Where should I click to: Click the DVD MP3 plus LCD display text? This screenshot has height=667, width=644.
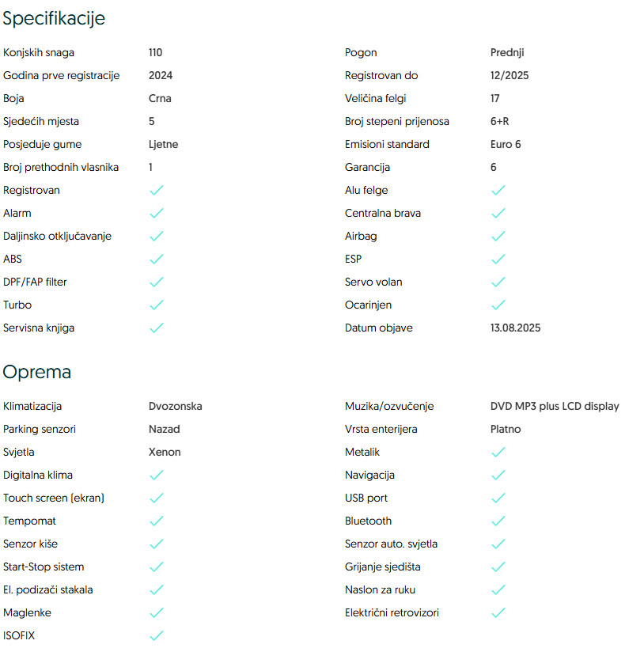(x=555, y=406)
